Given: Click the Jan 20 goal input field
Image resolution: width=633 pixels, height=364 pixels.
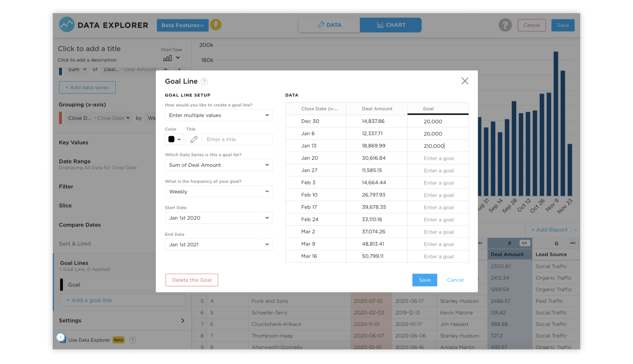Looking at the screenshot, I should coord(438,158).
